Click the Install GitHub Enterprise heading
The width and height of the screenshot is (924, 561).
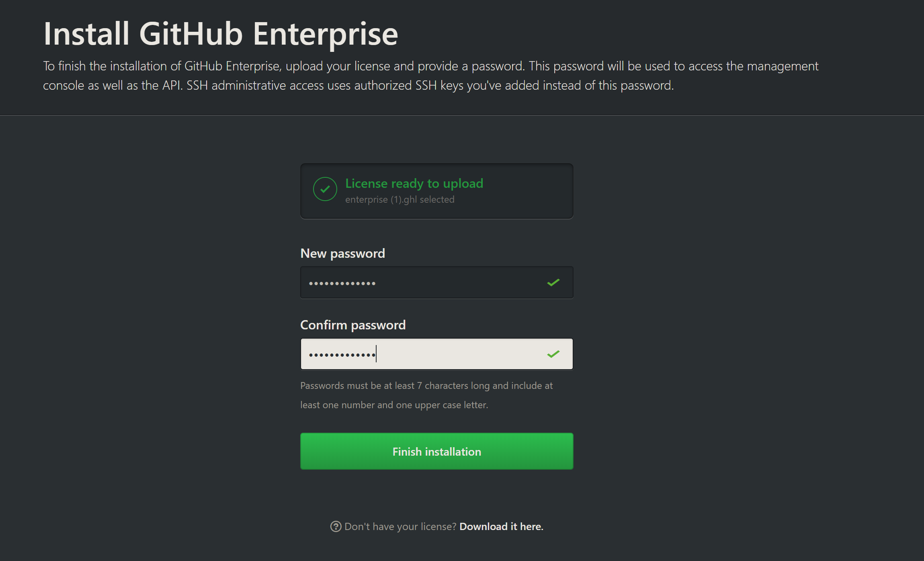tap(221, 34)
